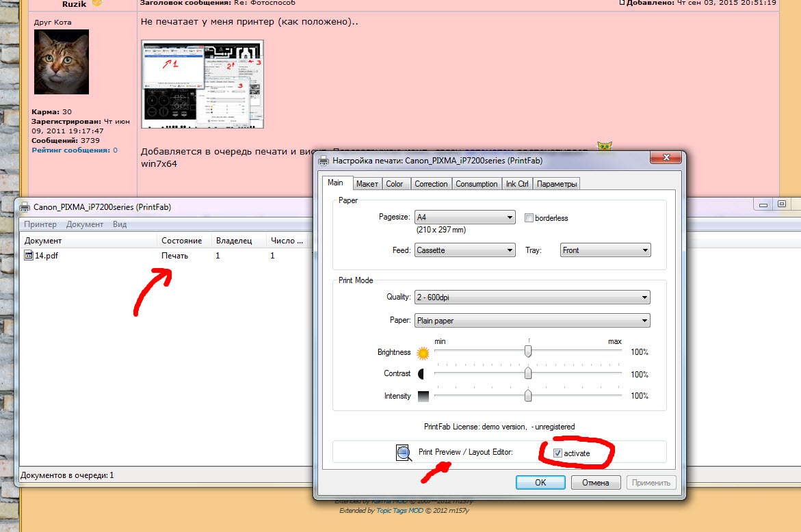Image resolution: width=801 pixels, height=532 pixels.
Task: Click the OK button
Action: (x=540, y=483)
